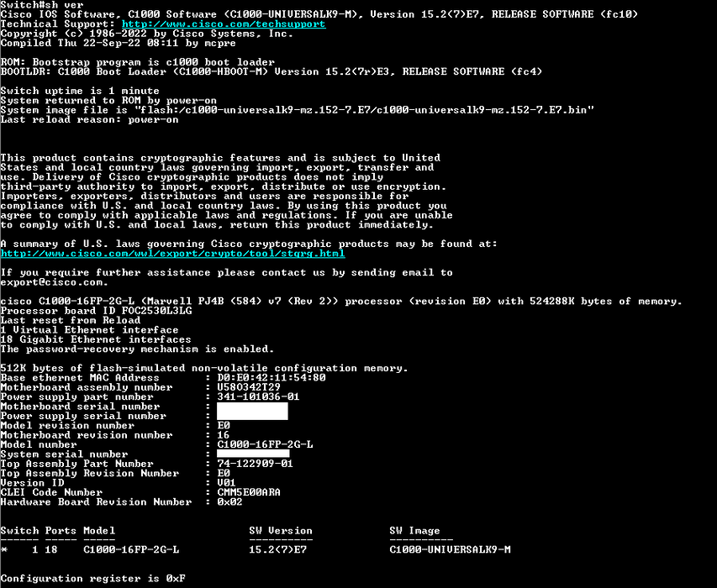Click the 'SW Version' column header
The height and width of the screenshot is (588, 717).
[x=281, y=532]
